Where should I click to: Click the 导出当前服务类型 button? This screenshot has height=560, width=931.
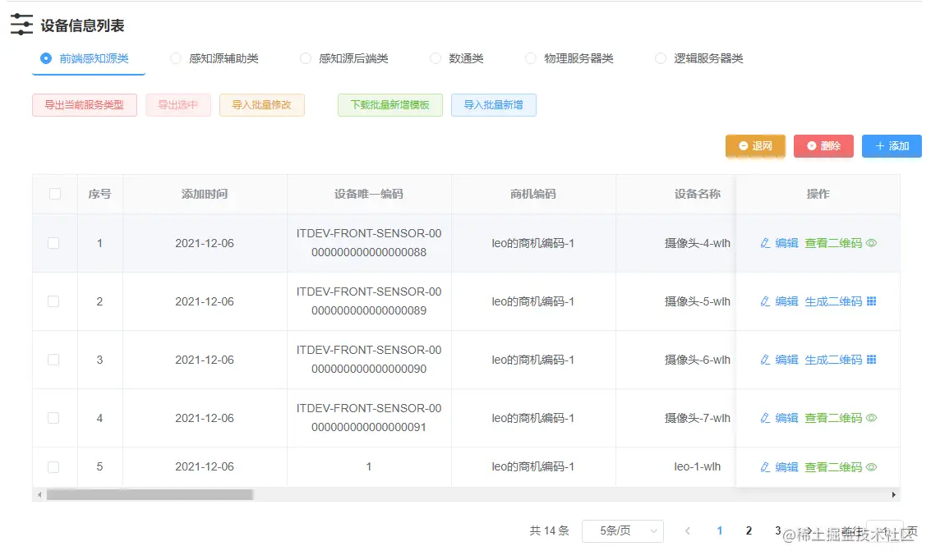[x=85, y=105]
